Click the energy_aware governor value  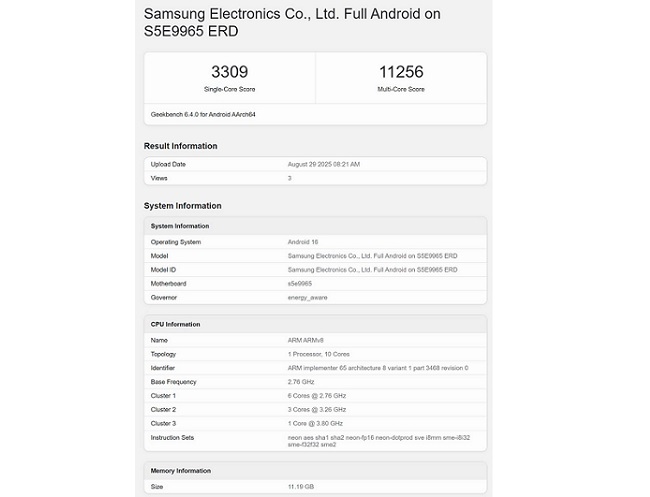pyautogui.click(x=307, y=297)
